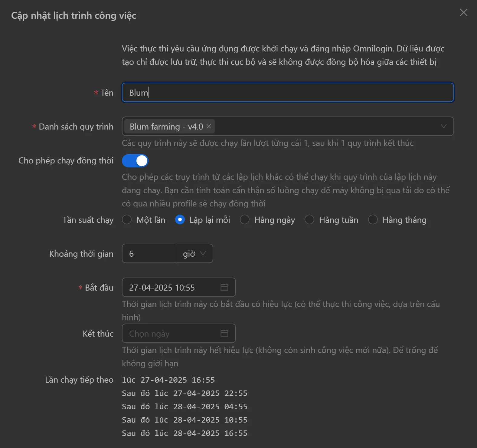
Task: Expand Danh sách quy trình dropdown arrow
Action: click(x=443, y=126)
